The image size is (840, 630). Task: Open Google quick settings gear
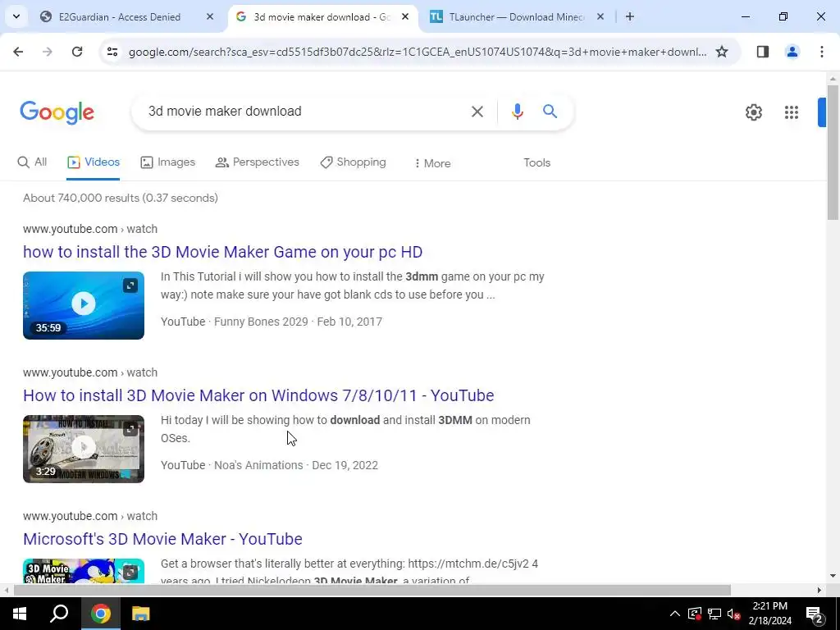point(754,112)
